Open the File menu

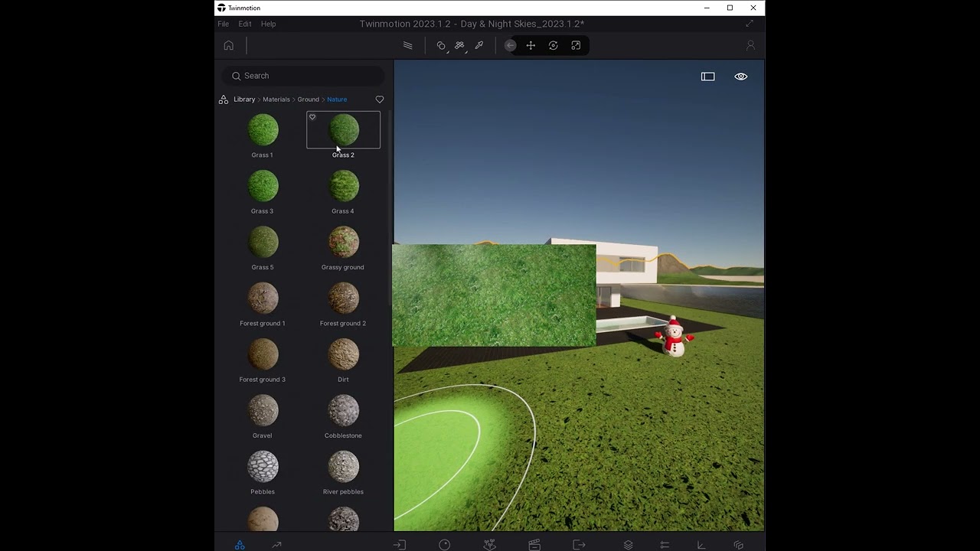(224, 24)
